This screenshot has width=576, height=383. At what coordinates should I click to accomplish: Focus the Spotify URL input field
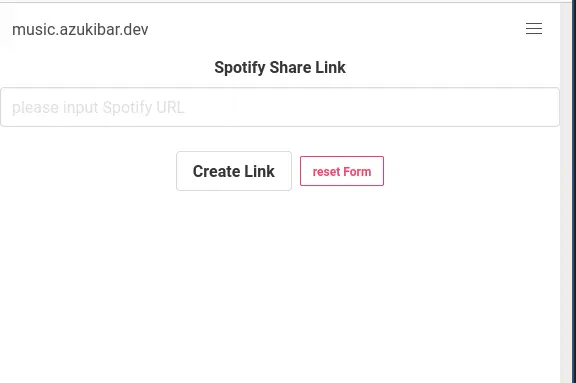[x=280, y=107]
